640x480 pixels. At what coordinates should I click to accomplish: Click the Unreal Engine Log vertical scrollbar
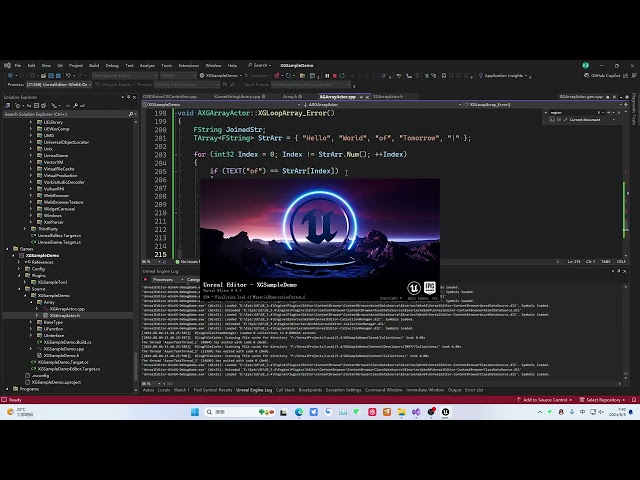[x=626, y=332]
